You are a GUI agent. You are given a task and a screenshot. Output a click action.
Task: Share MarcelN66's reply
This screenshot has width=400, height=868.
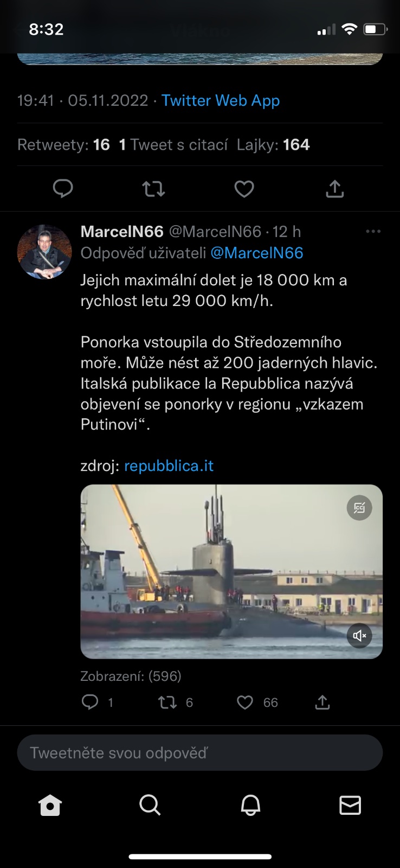322,703
